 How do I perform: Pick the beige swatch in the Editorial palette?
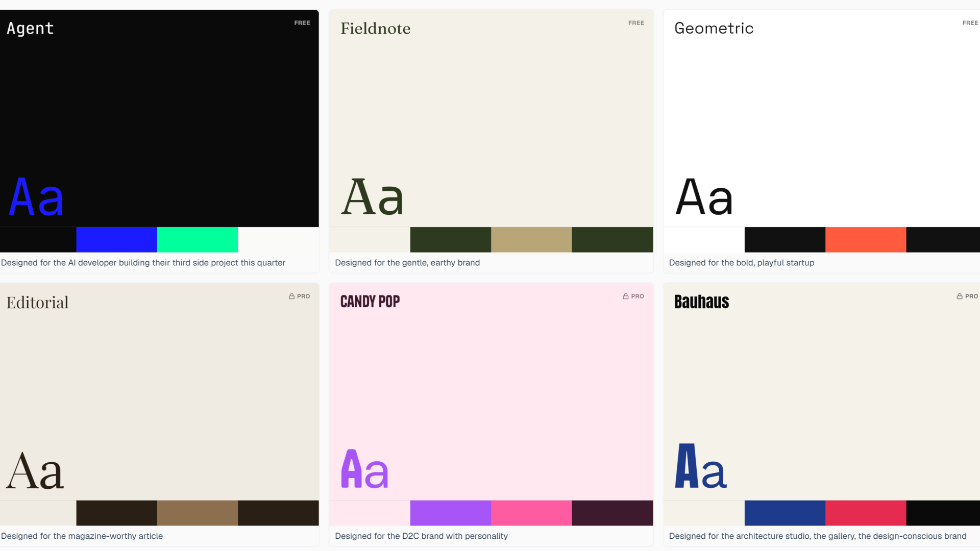coord(38,513)
